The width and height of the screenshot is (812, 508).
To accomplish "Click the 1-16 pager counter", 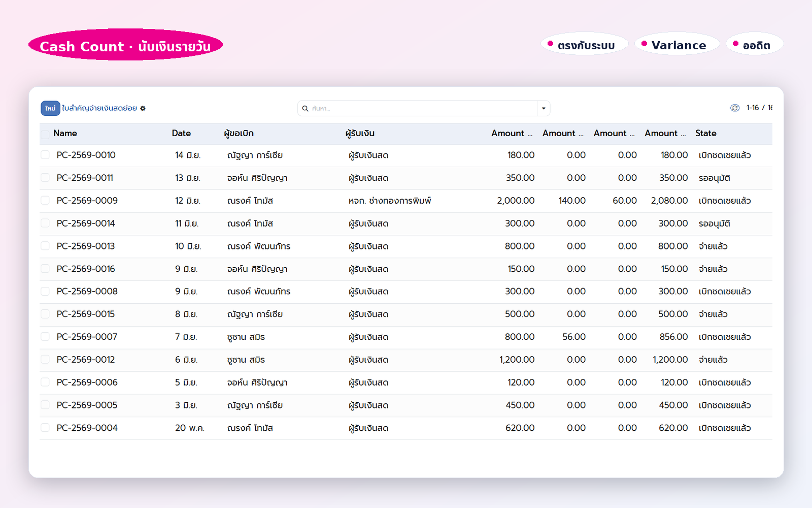I will click(759, 108).
